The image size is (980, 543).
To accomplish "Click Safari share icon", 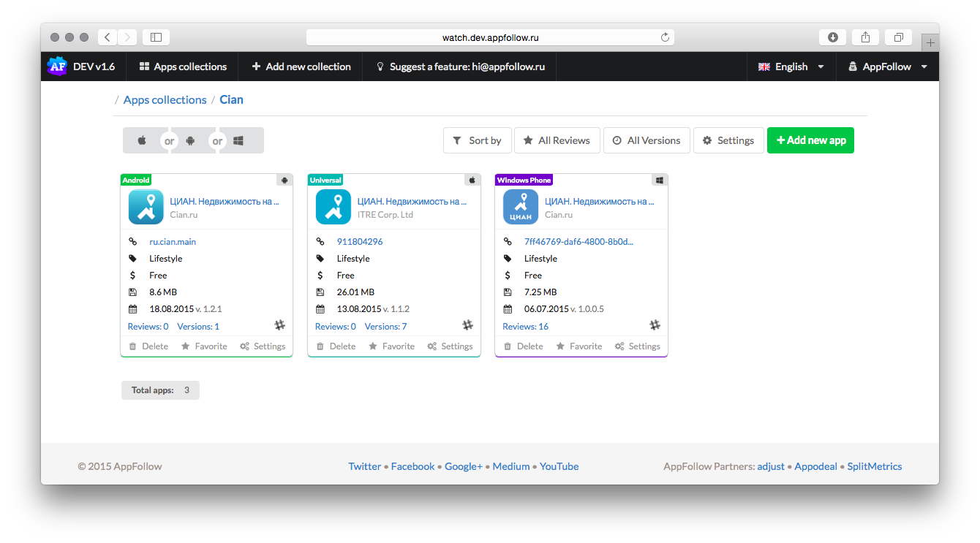I will 865,37.
